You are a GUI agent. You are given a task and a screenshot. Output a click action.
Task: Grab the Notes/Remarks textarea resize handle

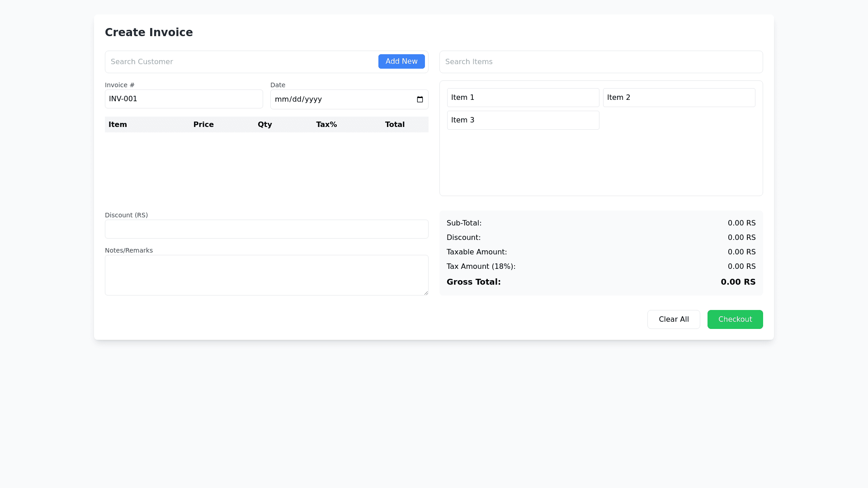pos(425,293)
